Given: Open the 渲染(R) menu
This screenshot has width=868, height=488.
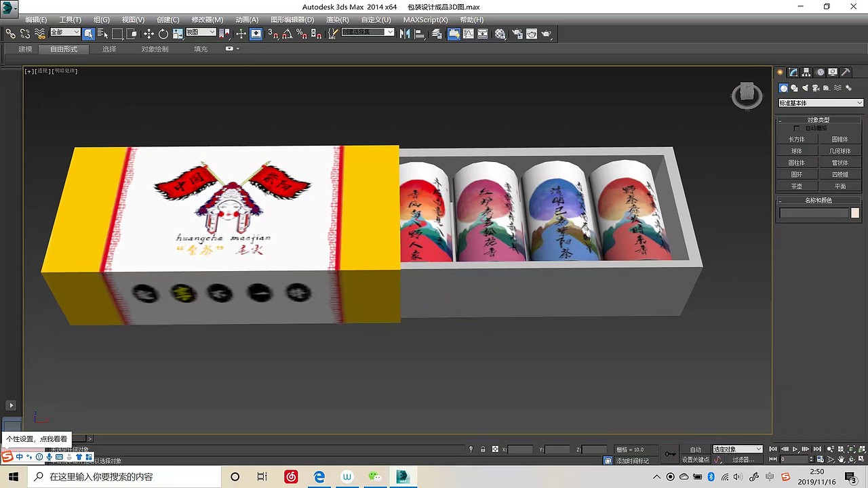Looking at the screenshot, I should (337, 20).
